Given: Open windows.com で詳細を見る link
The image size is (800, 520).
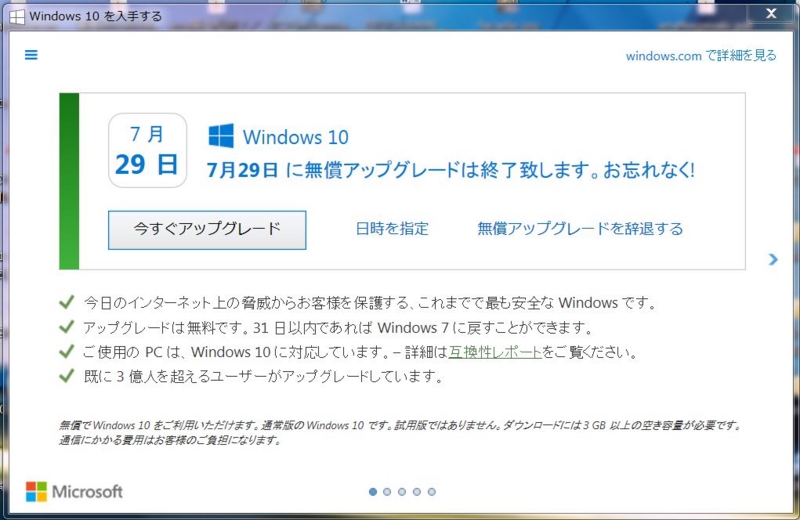Looking at the screenshot, I should (701, 56).
